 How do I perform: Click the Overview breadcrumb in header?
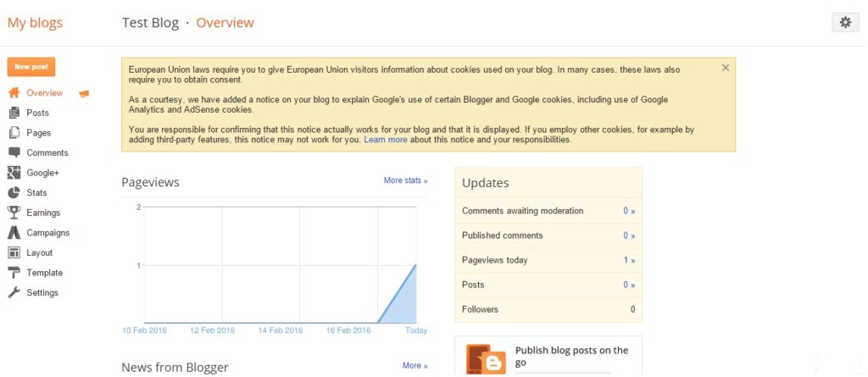[225, 23]
